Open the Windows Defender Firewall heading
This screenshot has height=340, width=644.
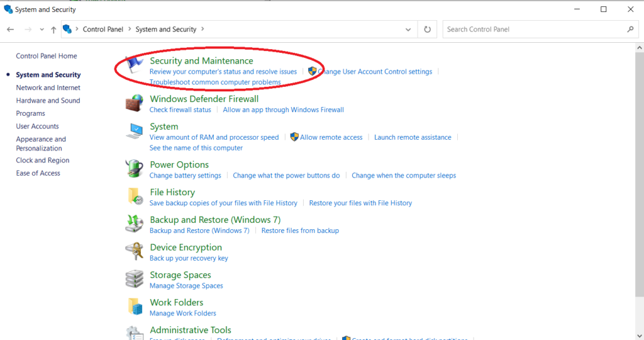[204, 99]
